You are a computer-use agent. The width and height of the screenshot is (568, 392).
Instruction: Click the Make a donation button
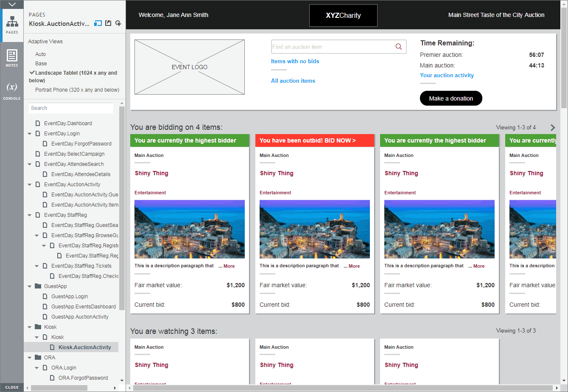point(450,98)
